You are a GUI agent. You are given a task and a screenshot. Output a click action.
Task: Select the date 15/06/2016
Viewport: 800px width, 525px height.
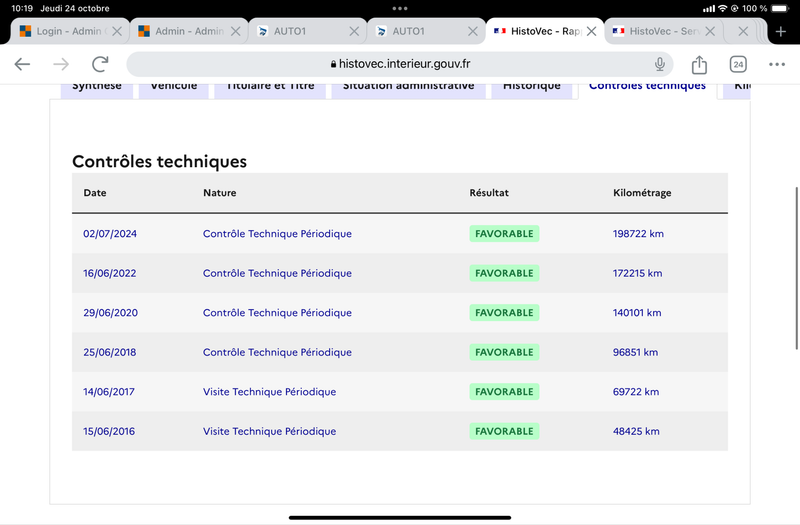pyautogui.click(x=109, y=432)
